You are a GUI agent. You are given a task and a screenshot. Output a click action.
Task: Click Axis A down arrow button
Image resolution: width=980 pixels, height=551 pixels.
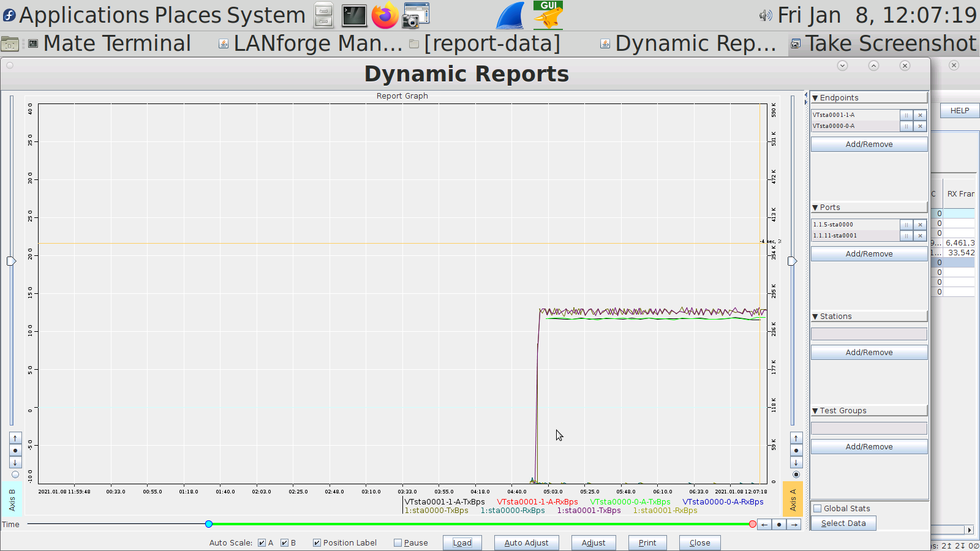click(796, 463)
